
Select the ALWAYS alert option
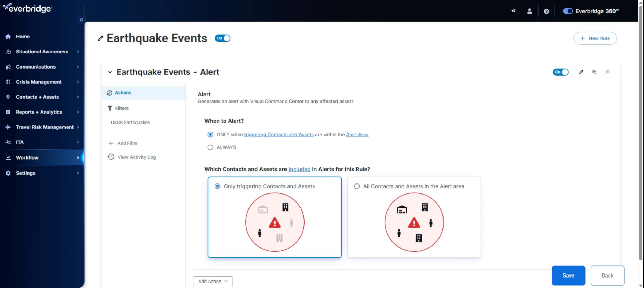point(210,147)
